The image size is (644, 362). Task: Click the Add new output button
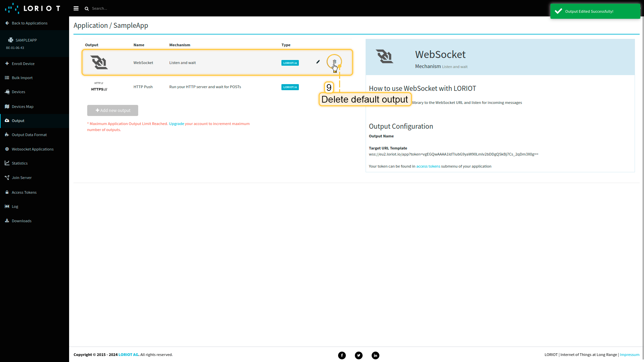point(113,110)
